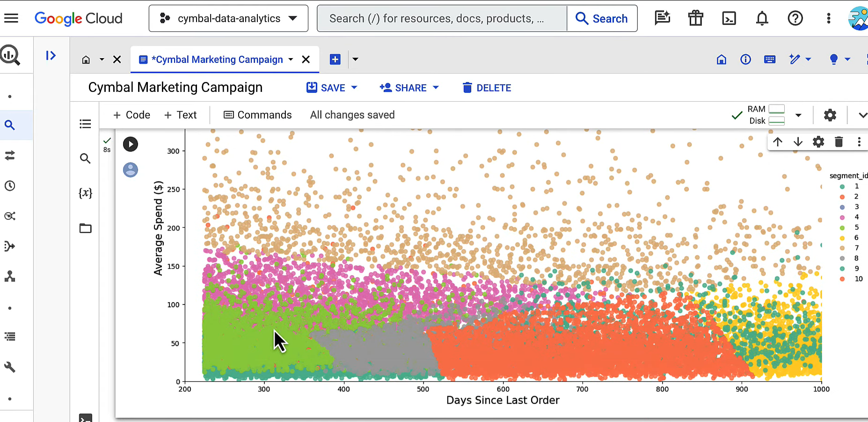Click the DELETE notebook button
This screenshot has height=422, width=868.
click(x=487, y=88)
